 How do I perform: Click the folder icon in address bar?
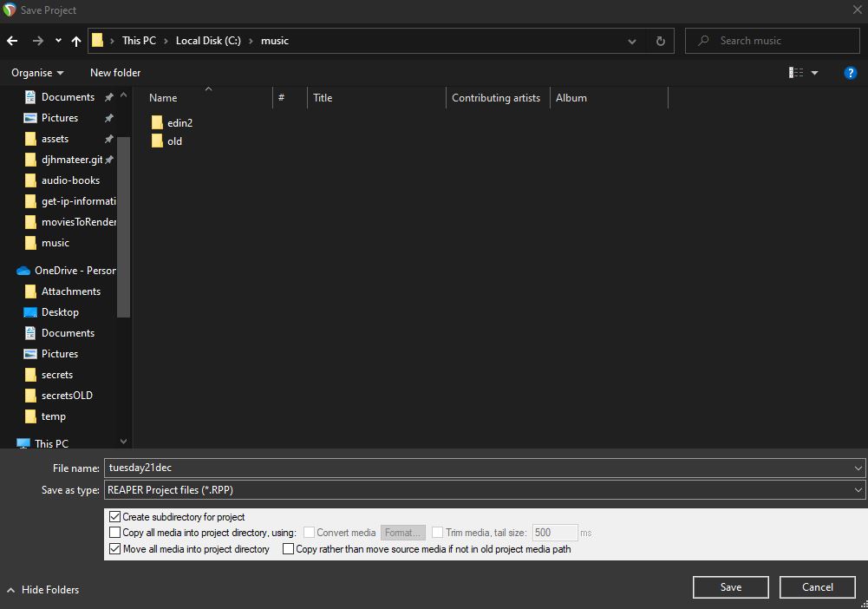[98, 41]
